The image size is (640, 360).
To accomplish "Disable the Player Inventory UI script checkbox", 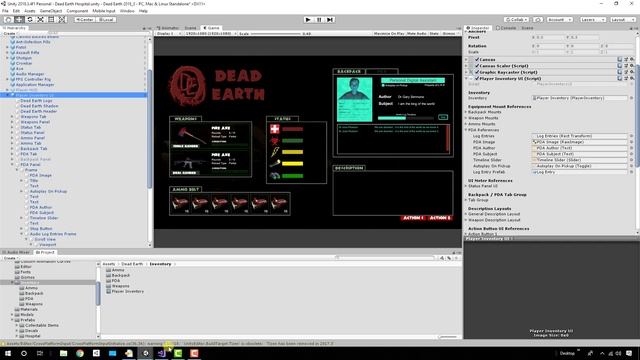I will coord(477,78).
